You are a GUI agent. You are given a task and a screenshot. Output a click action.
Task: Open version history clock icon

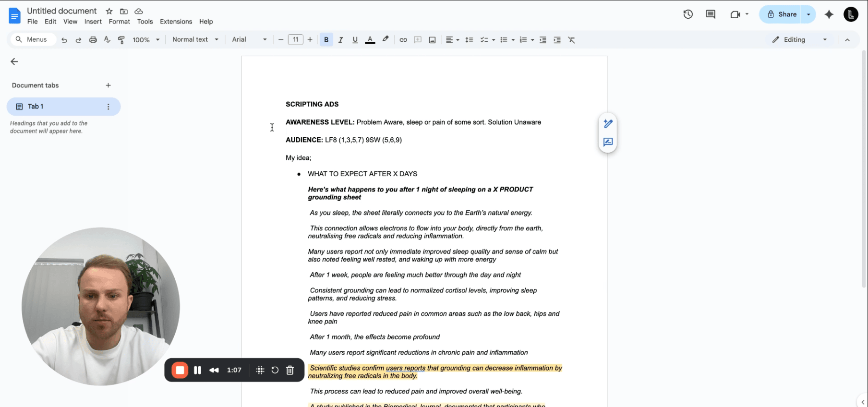[688, 14]
